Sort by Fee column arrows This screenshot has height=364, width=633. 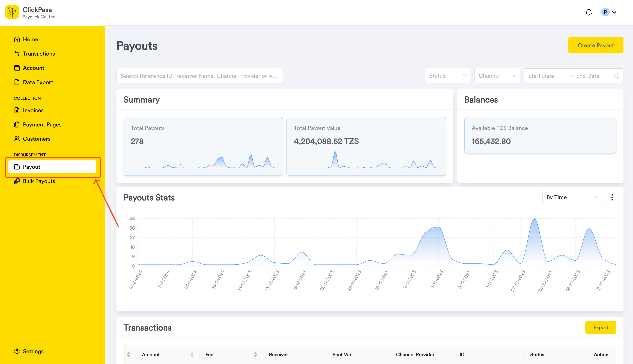point(255,354)
